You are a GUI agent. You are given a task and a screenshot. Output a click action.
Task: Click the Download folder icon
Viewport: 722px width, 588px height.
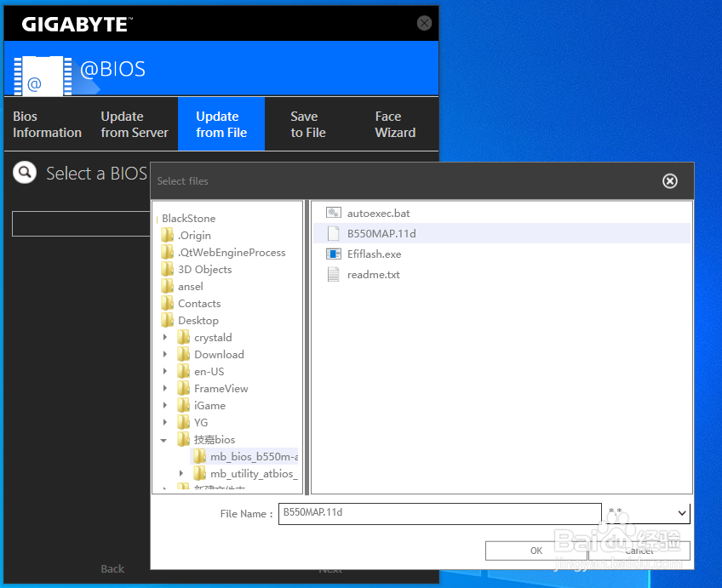(x=183, y=354)
